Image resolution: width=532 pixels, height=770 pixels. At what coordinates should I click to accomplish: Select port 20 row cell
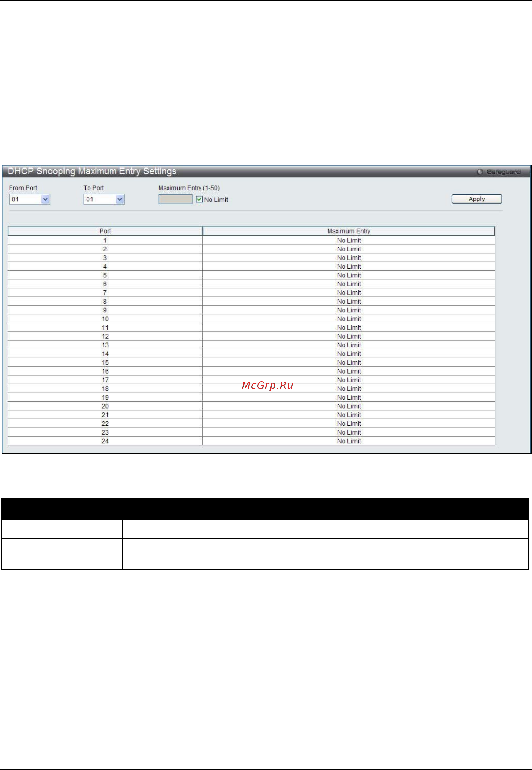click(105, 406)
